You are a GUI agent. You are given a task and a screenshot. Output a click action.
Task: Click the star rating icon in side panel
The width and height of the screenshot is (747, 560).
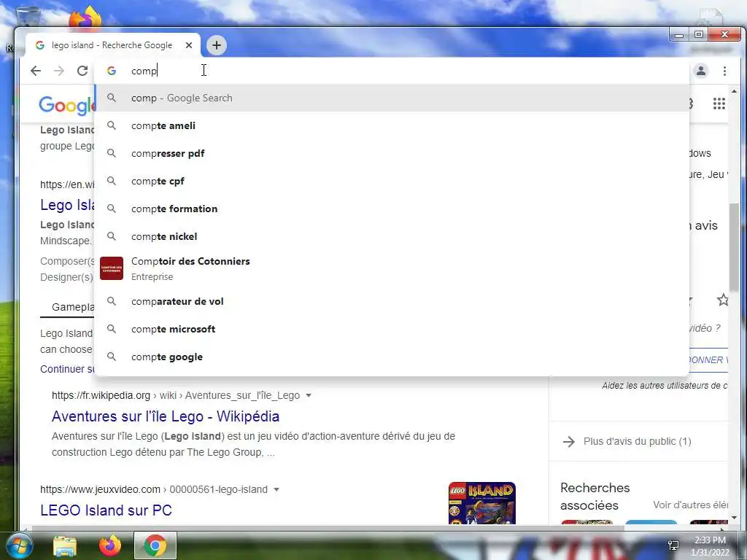[722, 300]
